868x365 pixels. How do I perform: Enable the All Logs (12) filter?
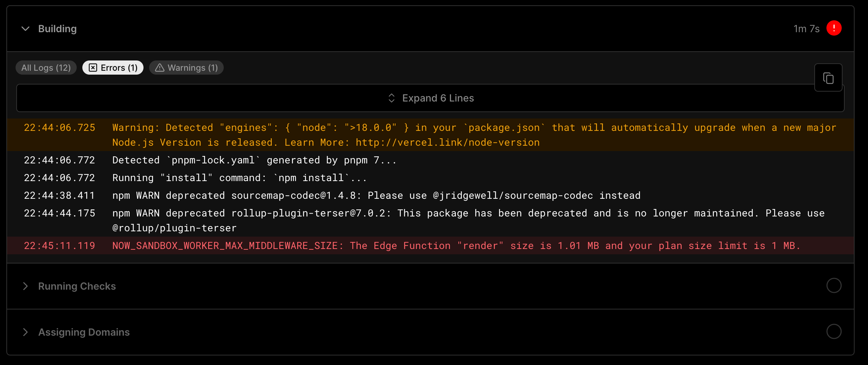[46, 67]
